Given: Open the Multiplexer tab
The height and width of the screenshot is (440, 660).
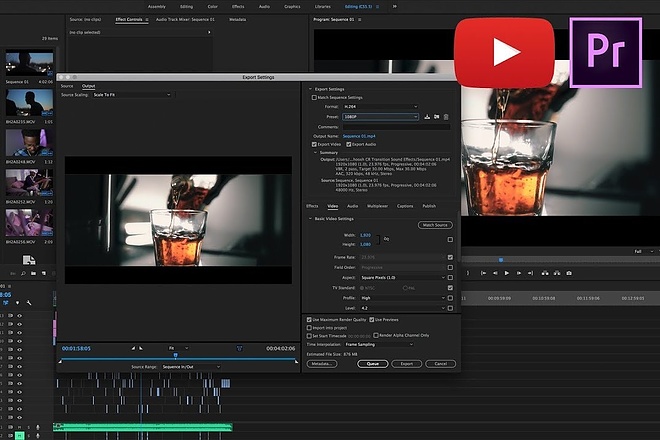Looking at the screenshot, I should 377,206.
